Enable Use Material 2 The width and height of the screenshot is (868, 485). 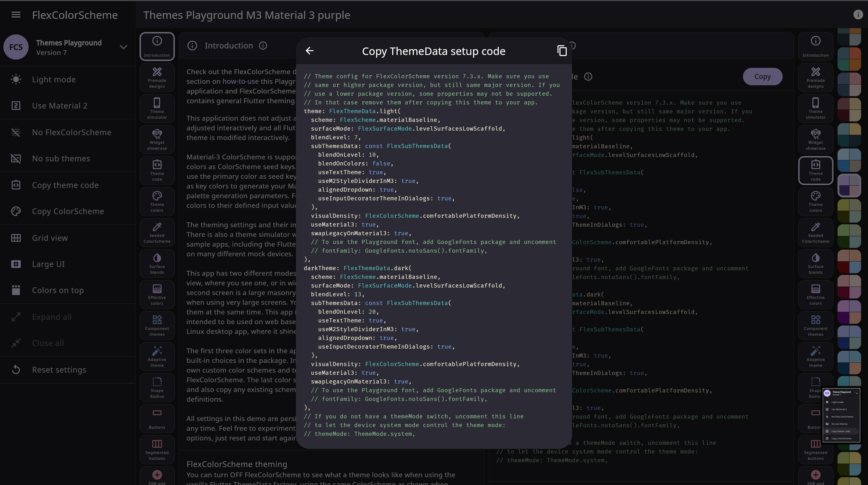(60, 105)
